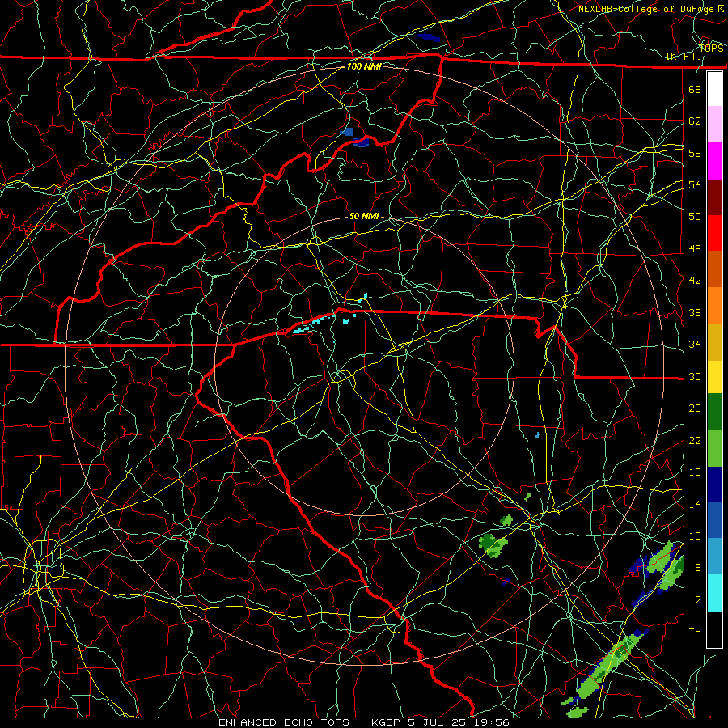Click the navy swatch between 14 and 18
The image size is (728, 728).
point(714,485)
